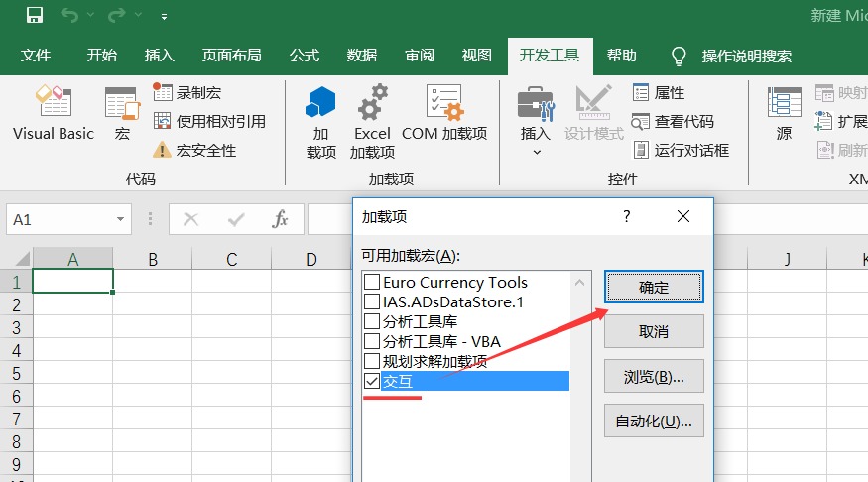
Task: Open 宏安全性 settings
Action: [x=194, y=150]
